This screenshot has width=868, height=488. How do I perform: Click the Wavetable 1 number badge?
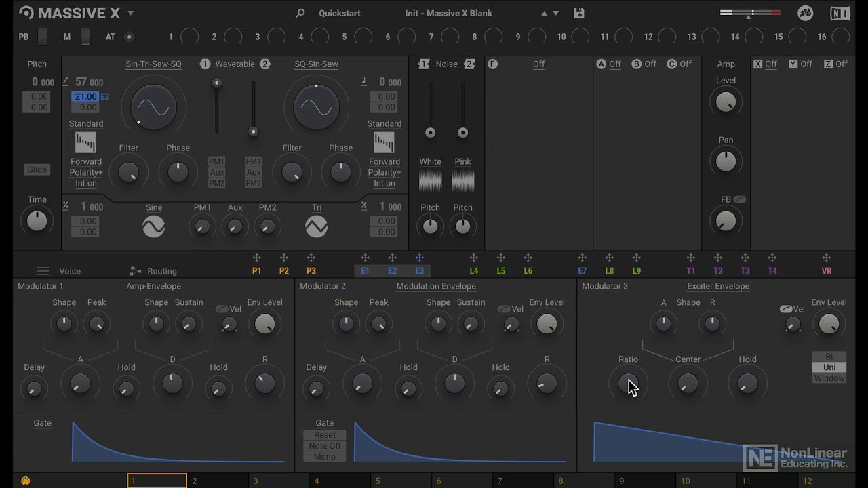205,64
